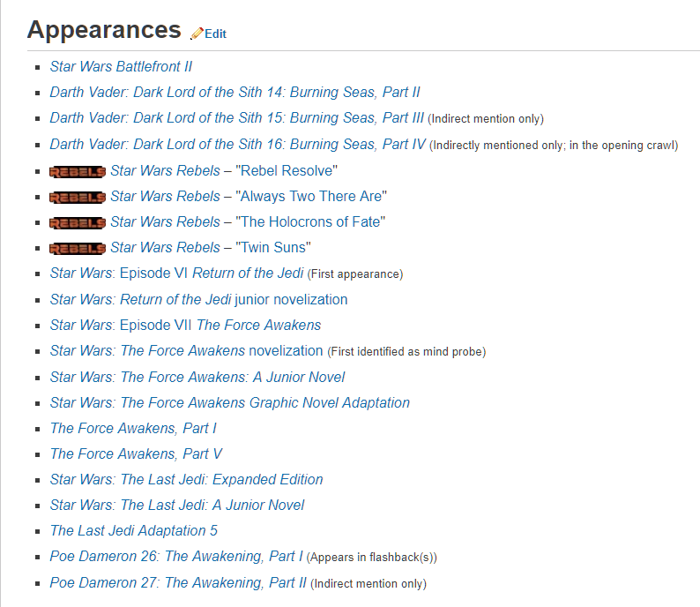
Task: Open Darth Vader 15: Burning Seas, Part III
Action: click(236, 118)
